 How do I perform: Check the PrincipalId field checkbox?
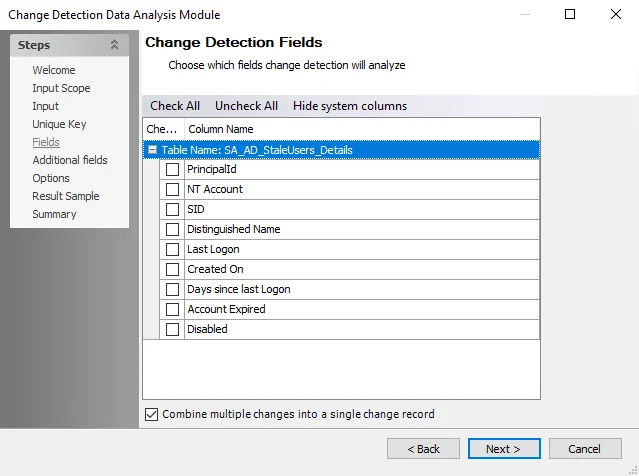point(172,169)
